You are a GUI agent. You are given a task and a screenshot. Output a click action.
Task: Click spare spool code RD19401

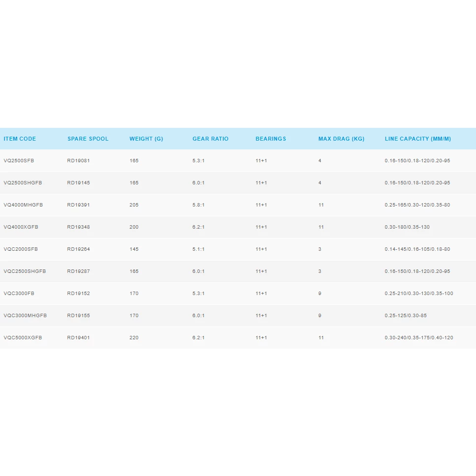pos(79,338)
